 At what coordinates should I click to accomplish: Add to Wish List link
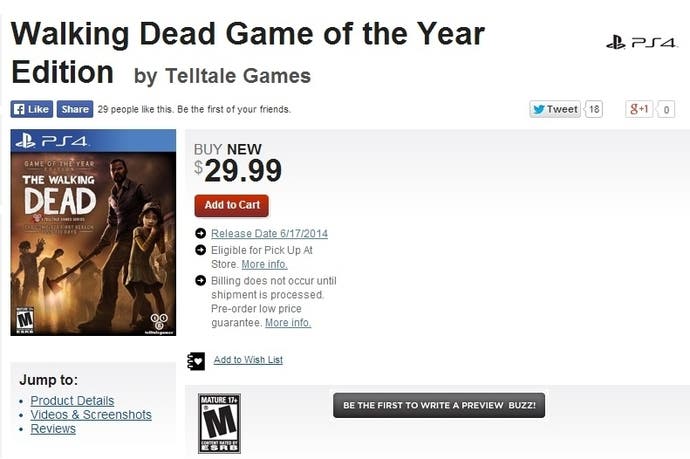pos(248,360)
